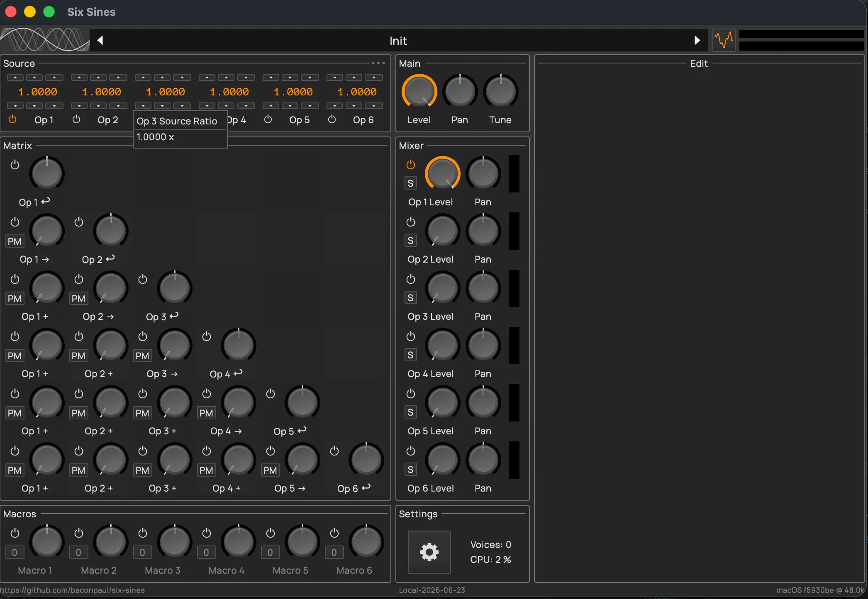Open the Settings gear button
This screenshot has width=868, height=599.
[x=429, y=552]
